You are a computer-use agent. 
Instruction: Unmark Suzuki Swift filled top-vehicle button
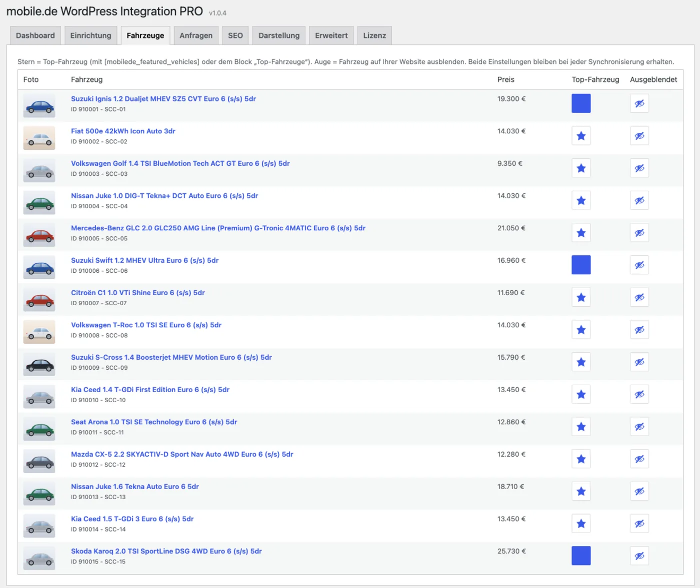point(581,265)
